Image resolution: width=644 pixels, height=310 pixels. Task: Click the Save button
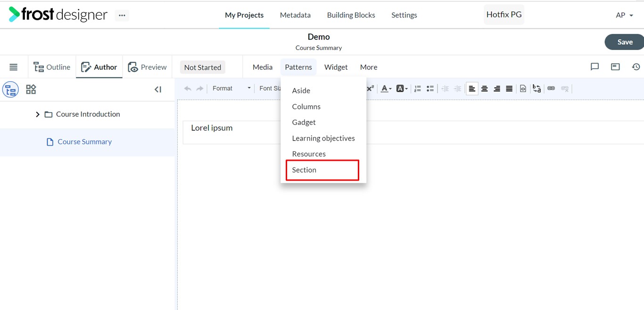click(624, 42)
